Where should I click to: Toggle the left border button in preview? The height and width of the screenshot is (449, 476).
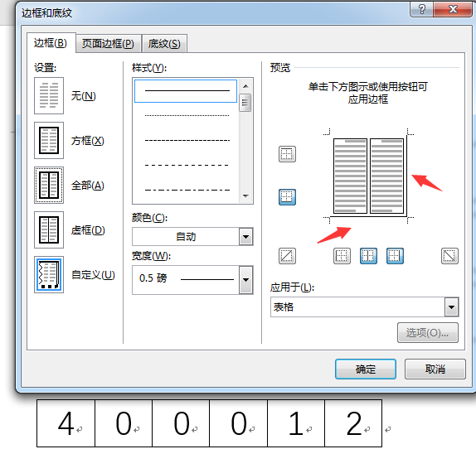[x=342, y=256]
